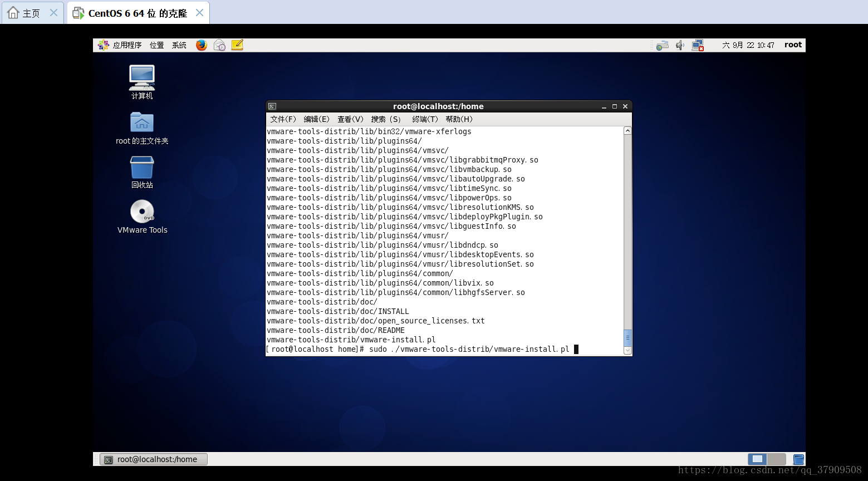Switch to second workspace in switcher
Image resolution: width=868 pixels, height=481 pixels.
777,459
